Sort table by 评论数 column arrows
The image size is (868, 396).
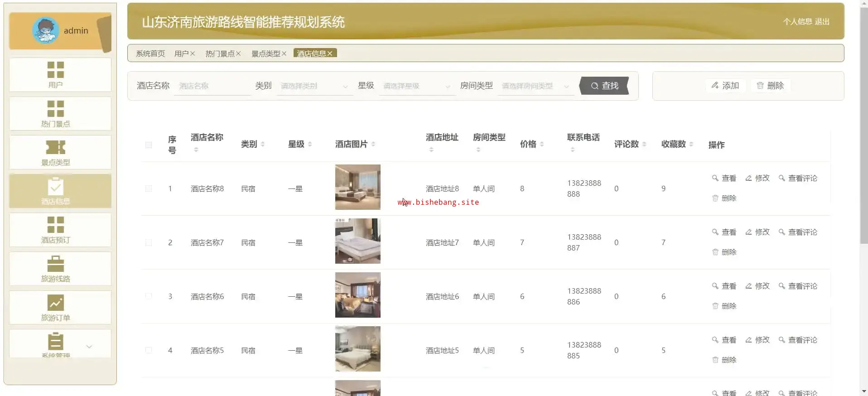click(644, 144)
